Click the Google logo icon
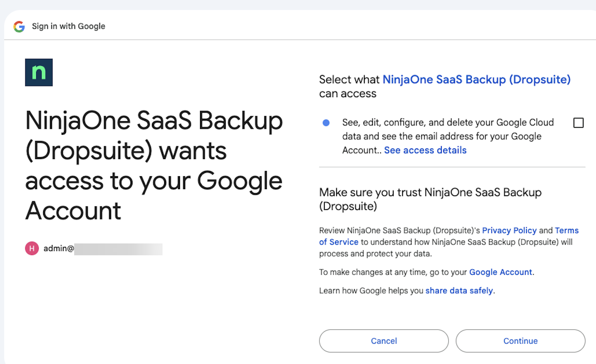596x364 pixels. pos(19,26)
